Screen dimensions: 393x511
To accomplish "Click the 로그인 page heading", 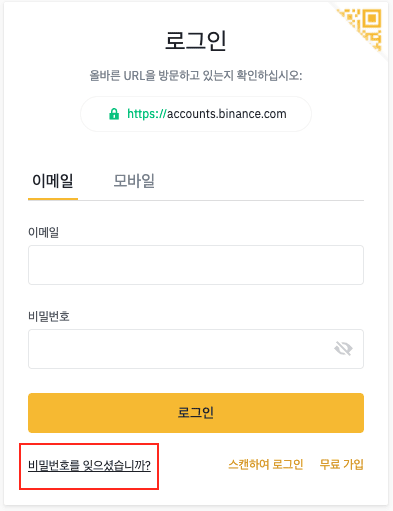I will 196,40.
